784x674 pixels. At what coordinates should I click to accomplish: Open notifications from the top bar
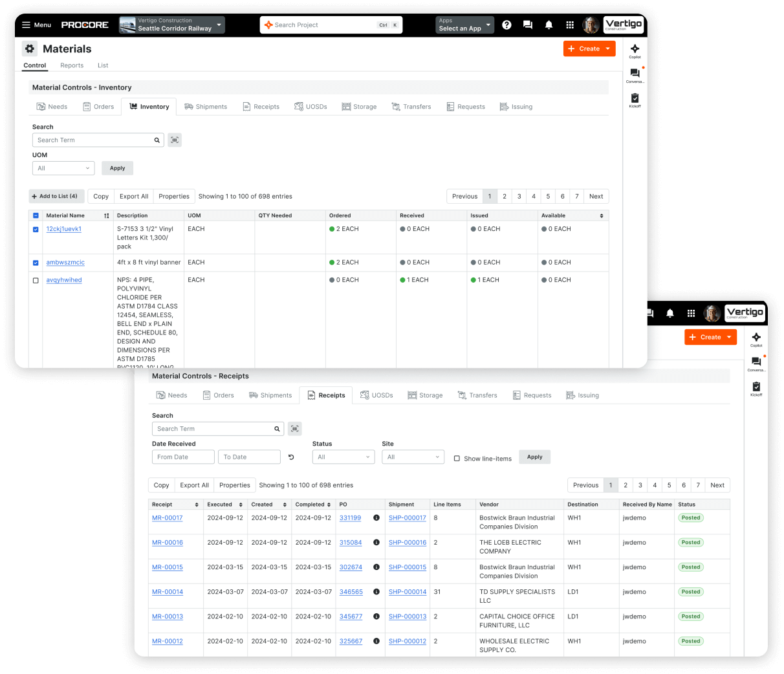click(x=549, y=25)
